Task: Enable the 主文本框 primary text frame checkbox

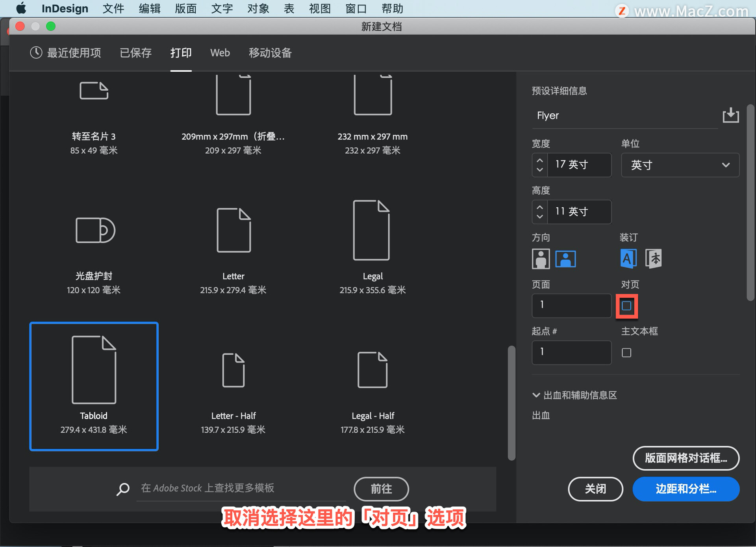Action: [x=626, y=353]
